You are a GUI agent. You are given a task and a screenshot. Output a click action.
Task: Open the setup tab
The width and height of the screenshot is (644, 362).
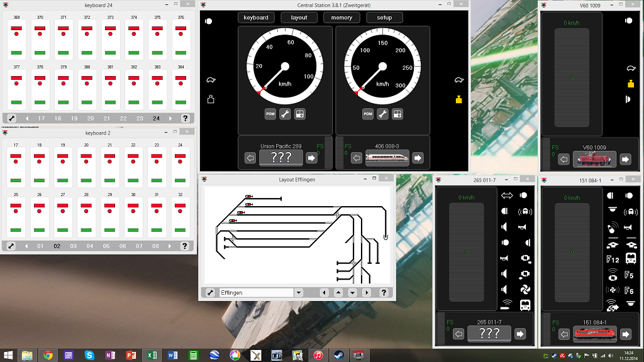pyautogui.click(x=384, y=18)
